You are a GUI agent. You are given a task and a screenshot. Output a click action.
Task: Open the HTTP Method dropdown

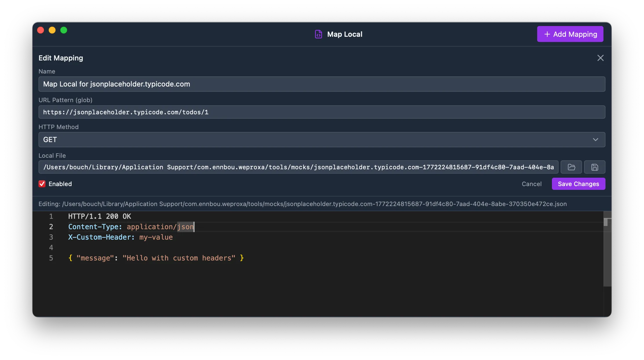tap(322, 139)
